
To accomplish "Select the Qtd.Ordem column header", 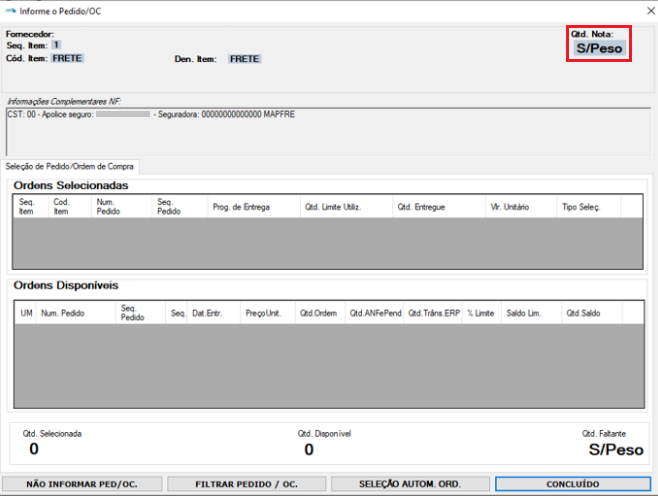I will pos(320,313).
